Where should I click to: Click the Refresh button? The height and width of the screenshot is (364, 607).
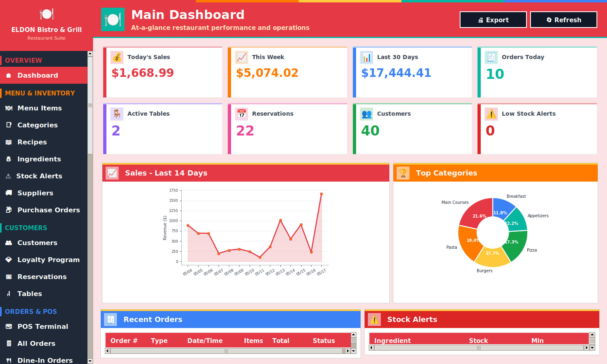click(x=563, y=20)
